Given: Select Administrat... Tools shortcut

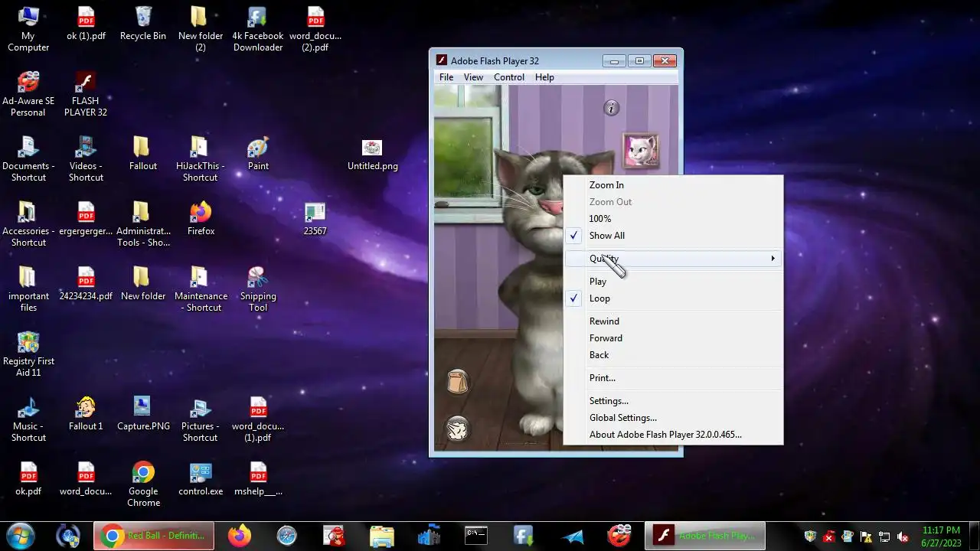Looking at the screenshot, I should click(x=143, y=225).
